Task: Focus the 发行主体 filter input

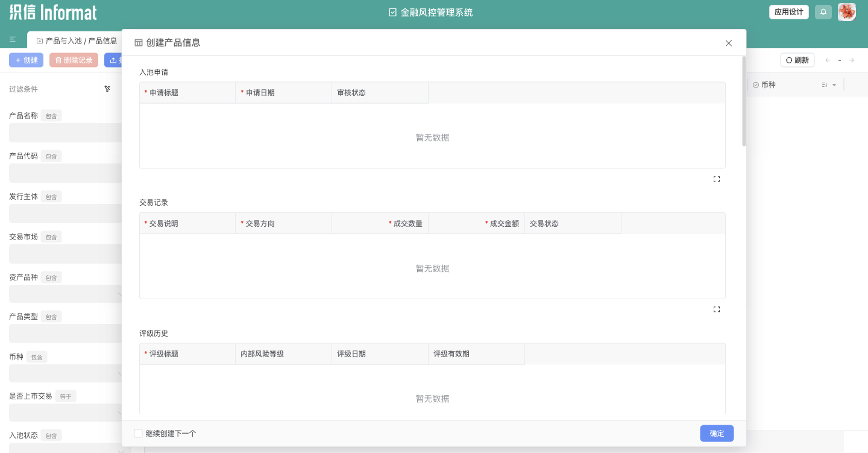Action: point(66,214)
